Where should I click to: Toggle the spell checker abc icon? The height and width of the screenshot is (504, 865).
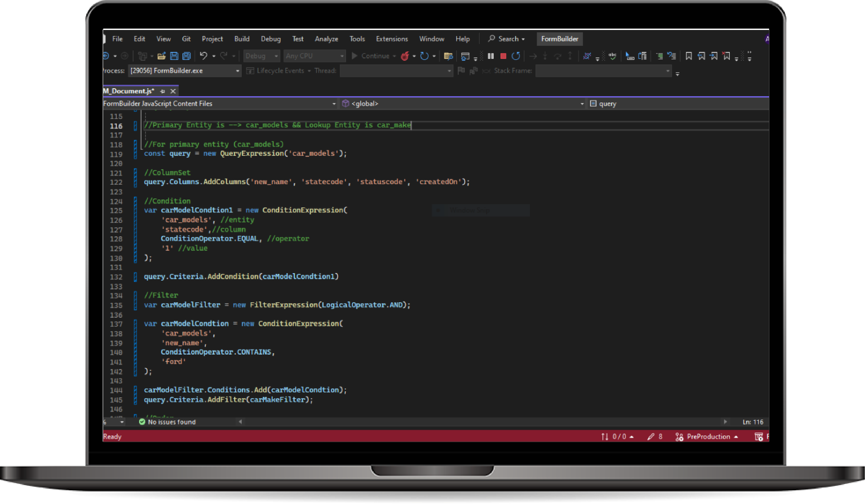click(x=612, y=56)
